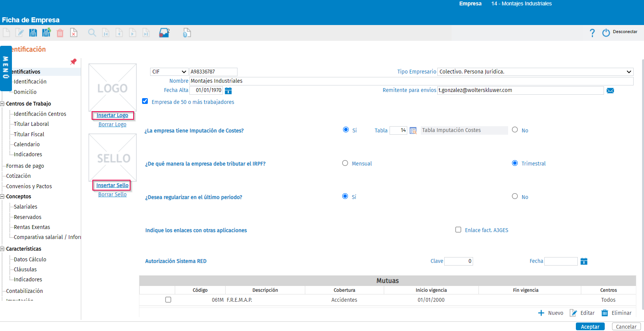
Task: Click the Borrar Sello link
Action: click(x=112, y=195)
